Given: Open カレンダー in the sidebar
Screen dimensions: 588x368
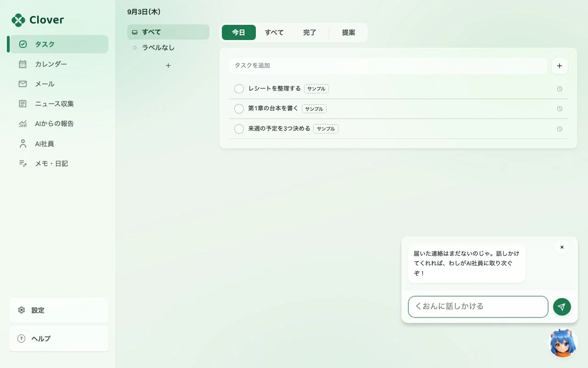Looking at the screenshot, I should point(59,64).
